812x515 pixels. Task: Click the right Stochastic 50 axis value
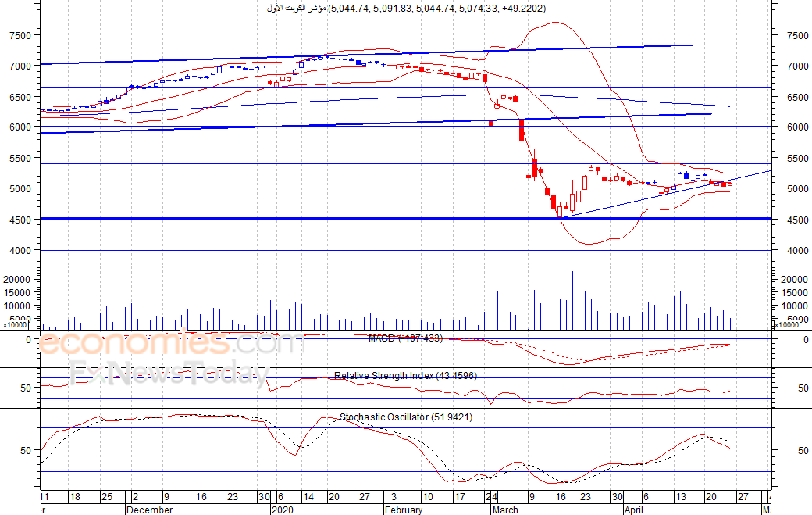(x=803, y=451)
